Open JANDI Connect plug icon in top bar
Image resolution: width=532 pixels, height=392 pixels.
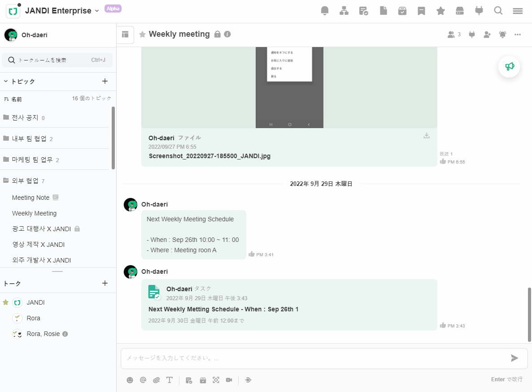coord(479,11)
